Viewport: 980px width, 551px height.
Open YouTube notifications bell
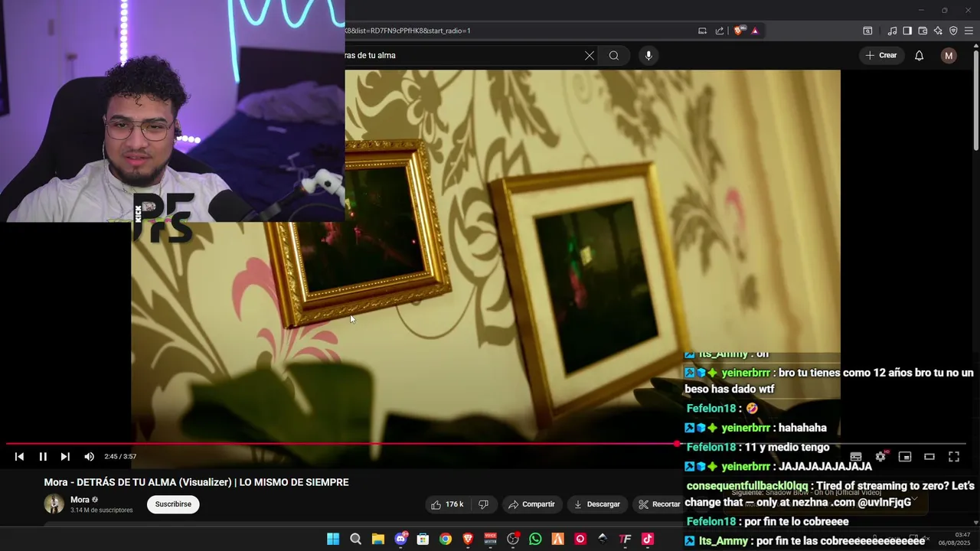pos(920,55)
